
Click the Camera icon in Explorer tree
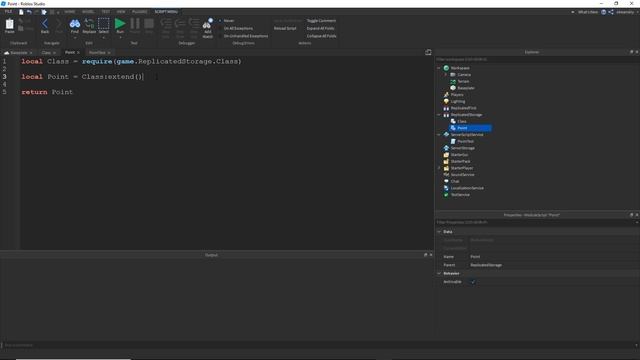pyautogui.click(x=453, y=75)
